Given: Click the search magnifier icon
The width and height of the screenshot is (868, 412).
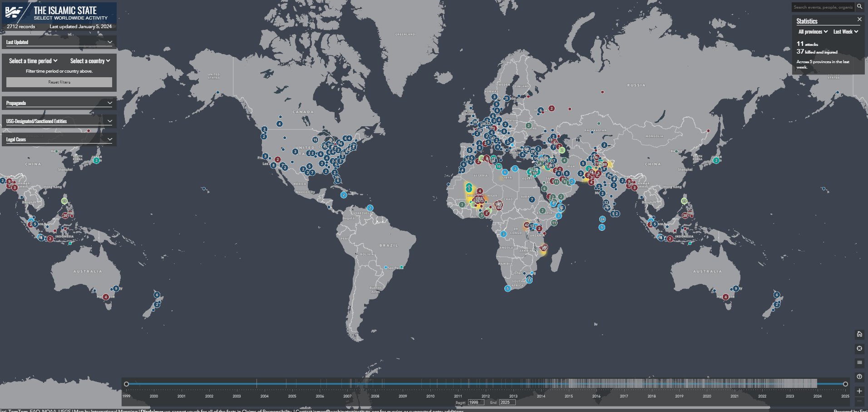Looking at the screenshot, I should tap(859, 7).
